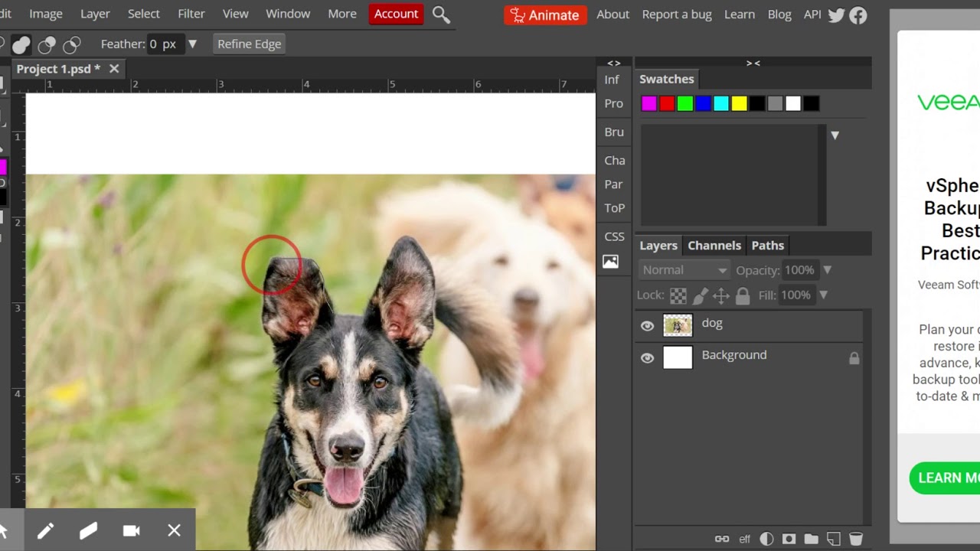Switch to the Paths tab
Image resolution: width=980 pixels, height=551 pixels.
tap(768, 246)
